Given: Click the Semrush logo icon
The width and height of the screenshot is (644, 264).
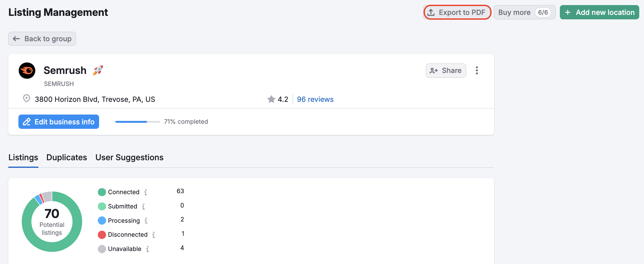Looking at the screenshot, I should coord(27,70).
